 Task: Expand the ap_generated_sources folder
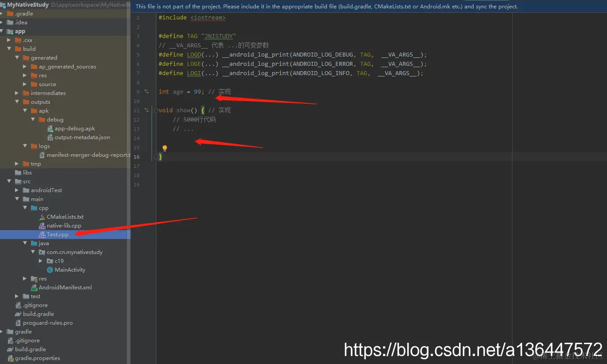point(25,67)
